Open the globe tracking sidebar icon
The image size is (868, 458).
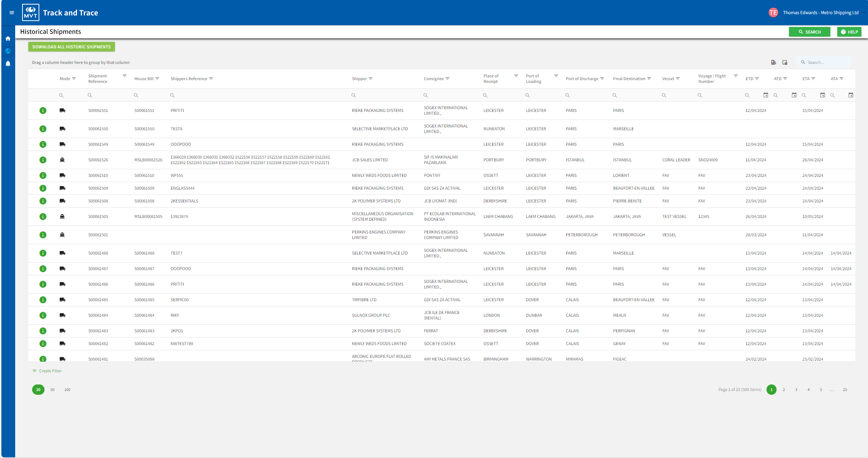[x=8, y=51]
